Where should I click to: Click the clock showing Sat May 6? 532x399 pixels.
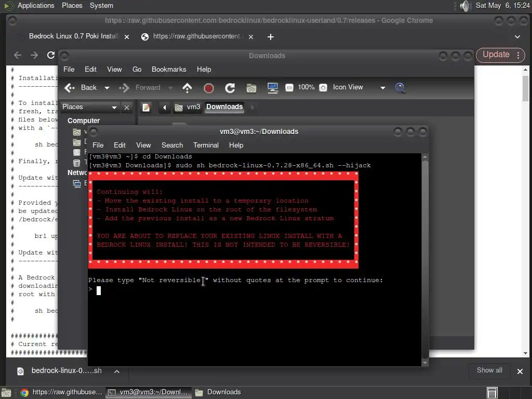click(x=502, y=5)
